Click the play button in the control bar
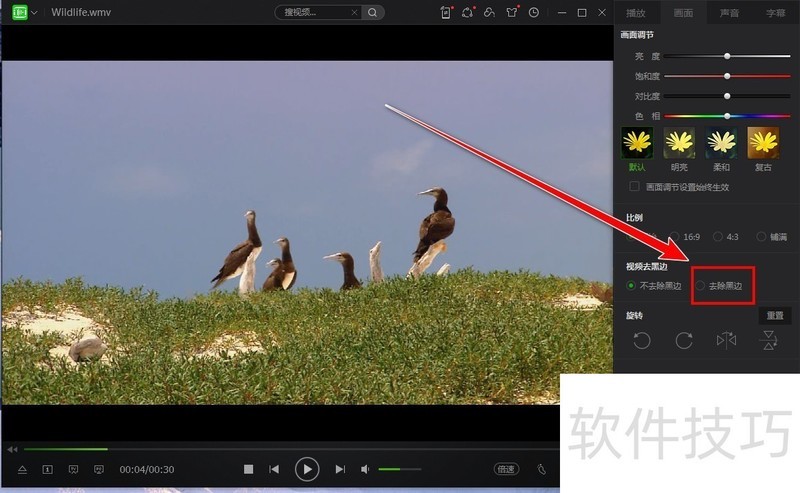Viewport: 800px width, 493px height. coord(307,468)
